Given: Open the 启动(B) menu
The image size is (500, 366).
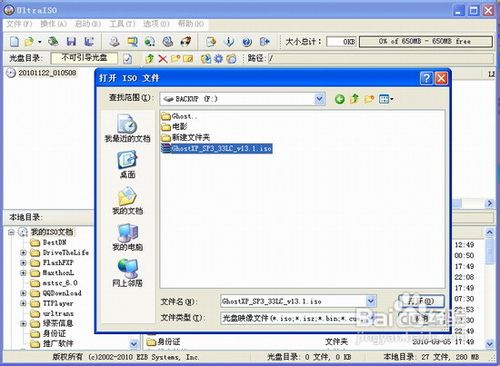Looking at the screenshot, I should 88,24.
